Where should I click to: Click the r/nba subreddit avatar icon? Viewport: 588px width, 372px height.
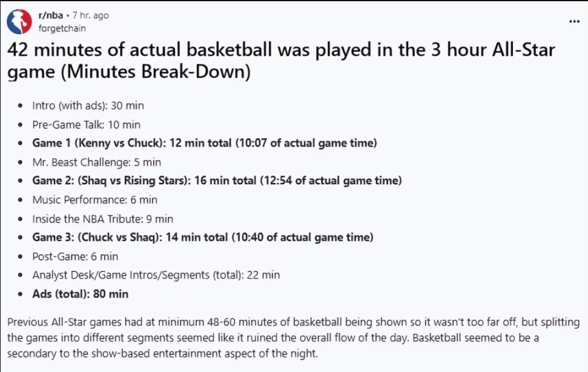tap(19, 22)
